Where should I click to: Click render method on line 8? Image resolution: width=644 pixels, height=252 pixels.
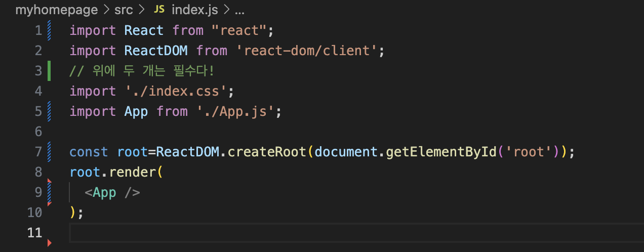point(133,172)
